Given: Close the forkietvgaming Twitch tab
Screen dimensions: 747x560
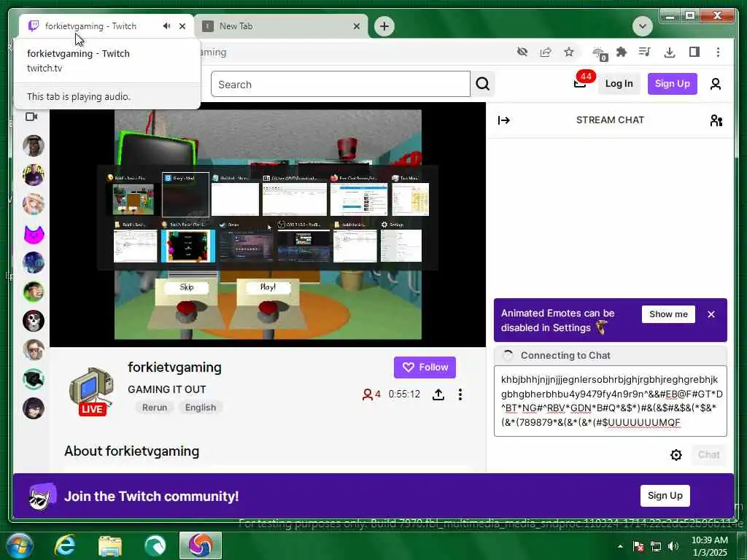Looking at the screenshot, I should (x=182, y=26).
